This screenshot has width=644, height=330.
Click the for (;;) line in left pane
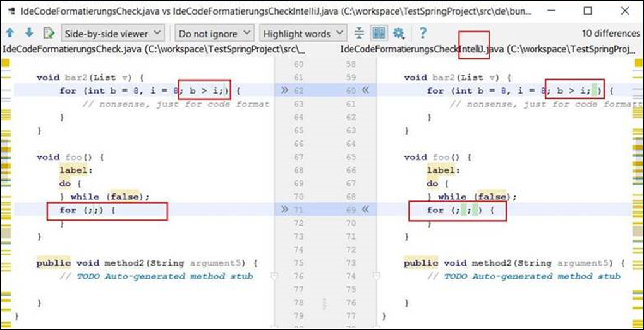[87, 210]
